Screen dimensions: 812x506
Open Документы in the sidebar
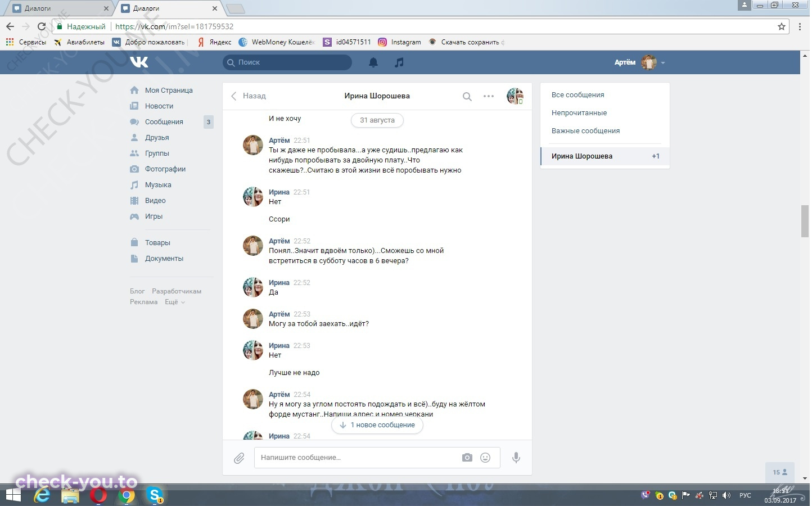pos(157,259)
